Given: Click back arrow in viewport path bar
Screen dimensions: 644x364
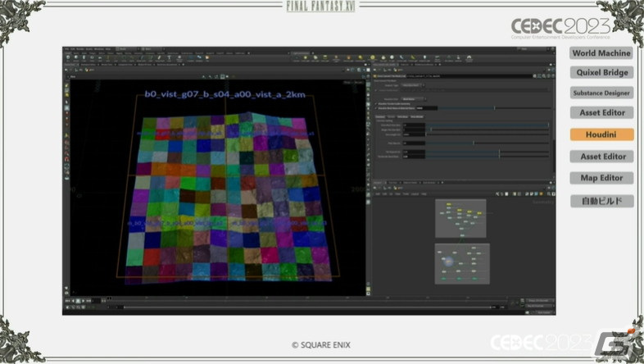Looking at the screenshot, I should (x=67, y=70).
